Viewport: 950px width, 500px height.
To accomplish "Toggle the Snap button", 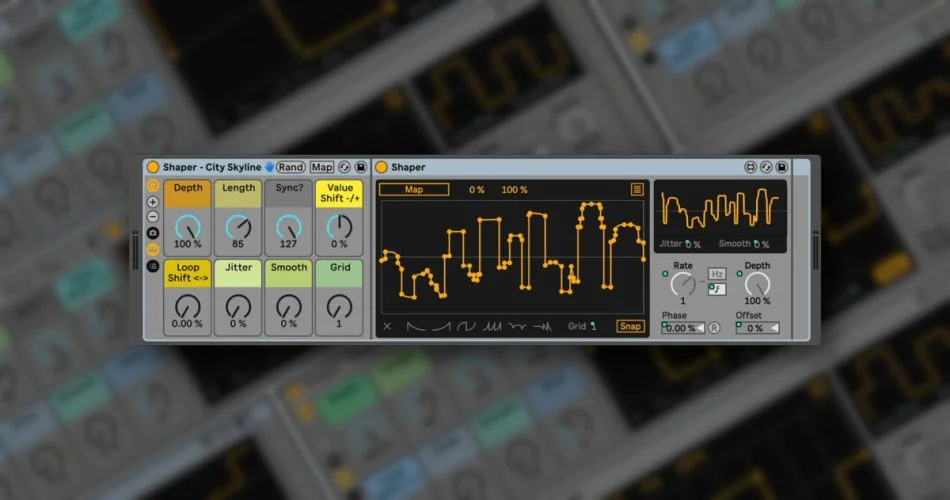I will tap(629, 326).
